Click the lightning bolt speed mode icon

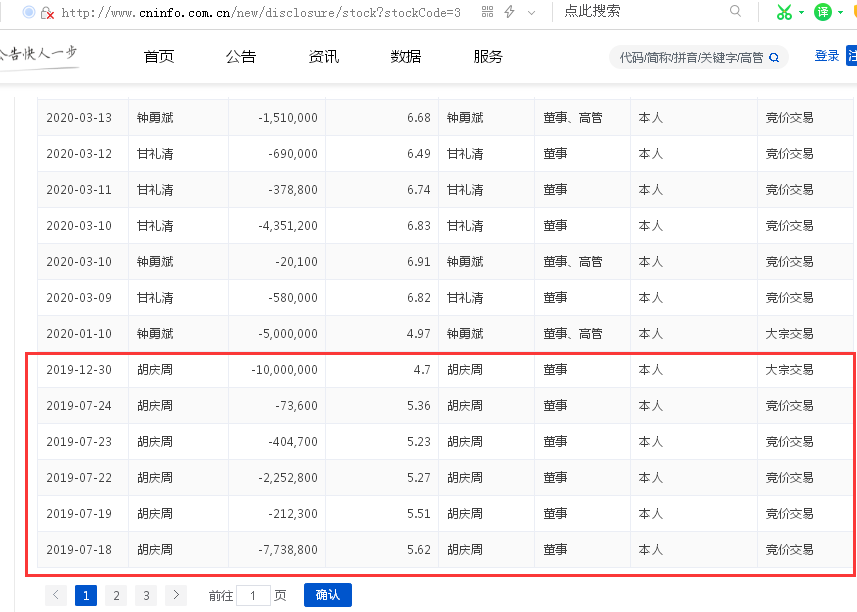[x=510, y=12]
